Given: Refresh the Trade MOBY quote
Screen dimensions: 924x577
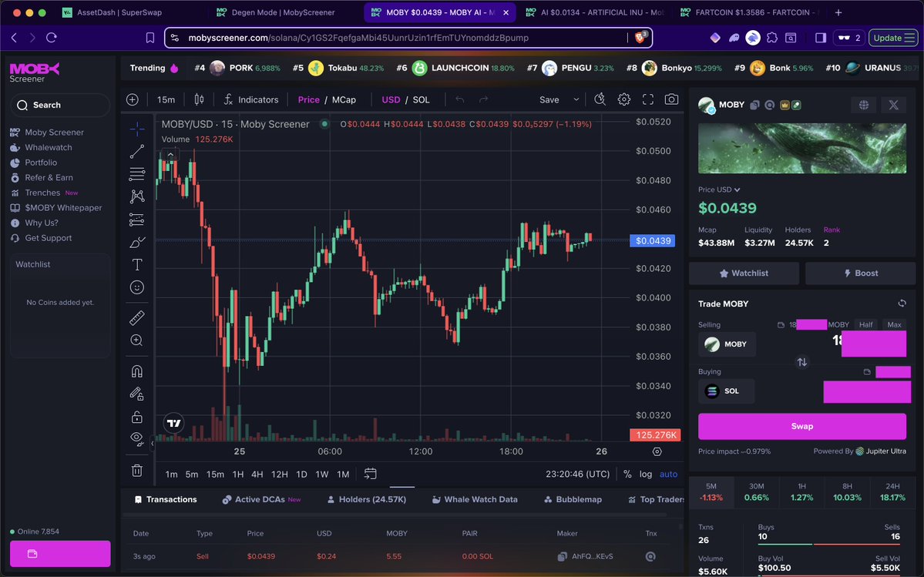Looking at the screenshot, I should [x=902, y=304].
